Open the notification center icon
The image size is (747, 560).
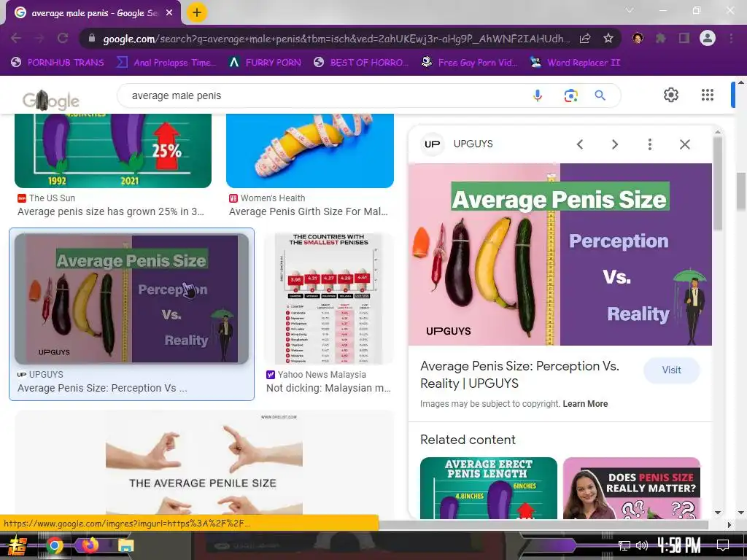tap(723, 545)
